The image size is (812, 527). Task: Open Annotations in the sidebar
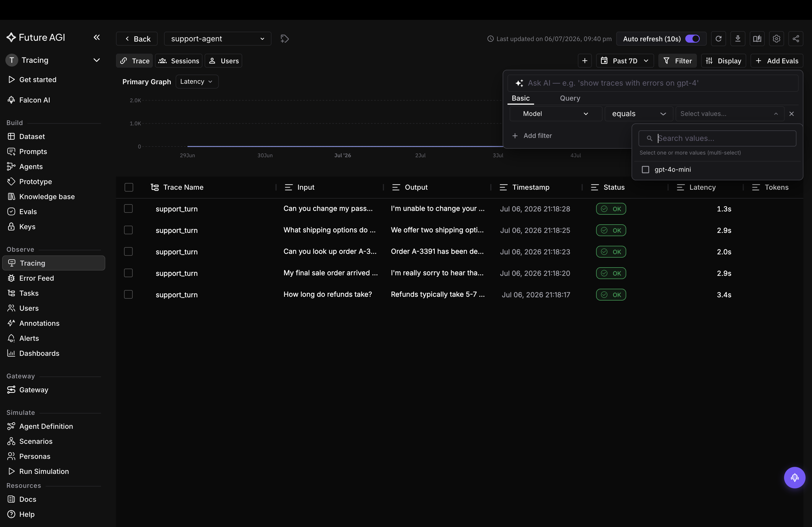coord(39,323)
